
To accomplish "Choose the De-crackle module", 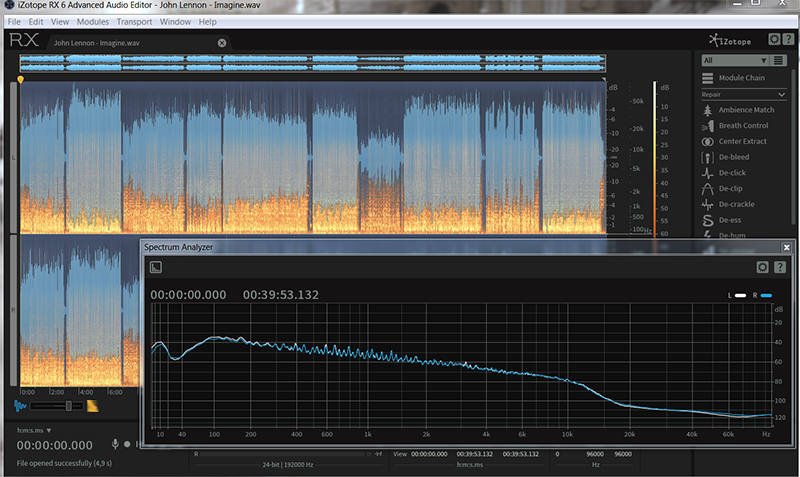I will (x=736, y=204).
